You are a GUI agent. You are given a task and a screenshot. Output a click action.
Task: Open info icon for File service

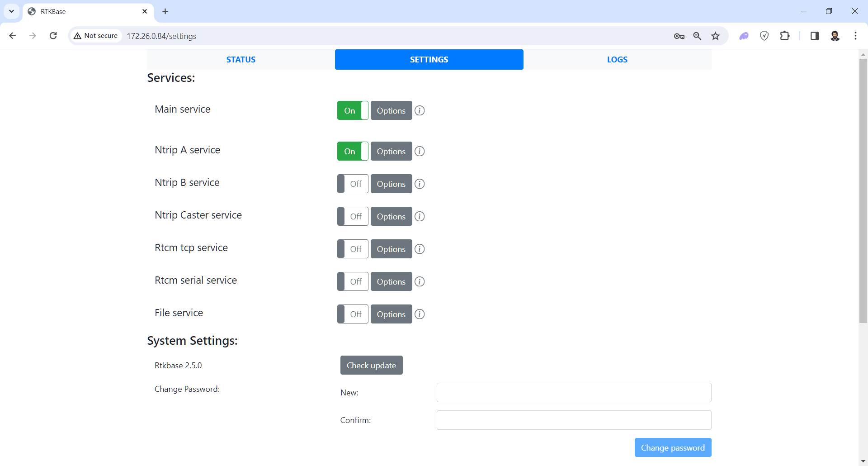click(420, 314)
